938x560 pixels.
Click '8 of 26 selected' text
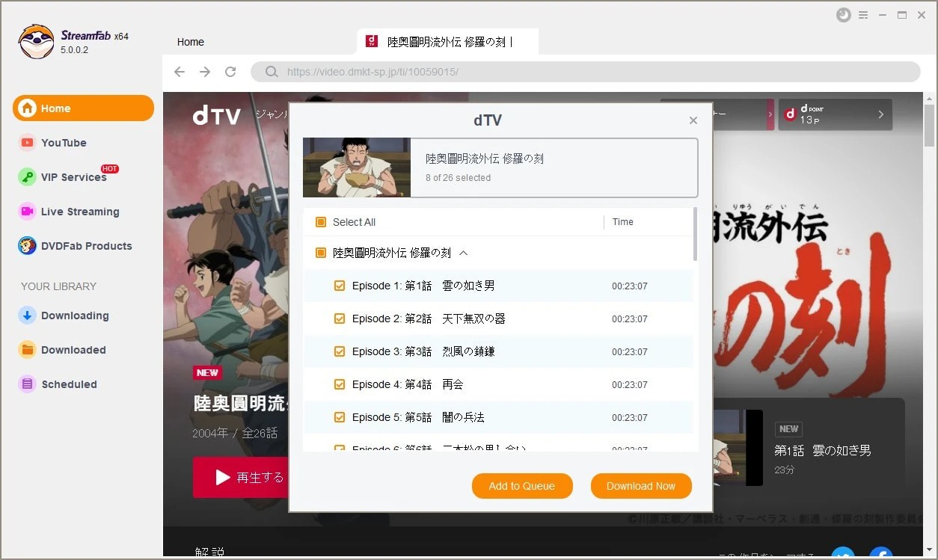(459, 178)
